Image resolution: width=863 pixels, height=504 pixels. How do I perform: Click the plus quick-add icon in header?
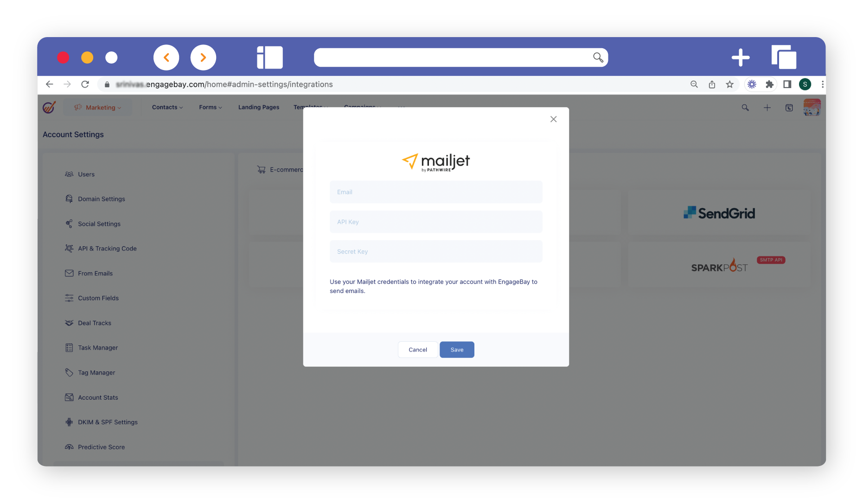(767, 108)
